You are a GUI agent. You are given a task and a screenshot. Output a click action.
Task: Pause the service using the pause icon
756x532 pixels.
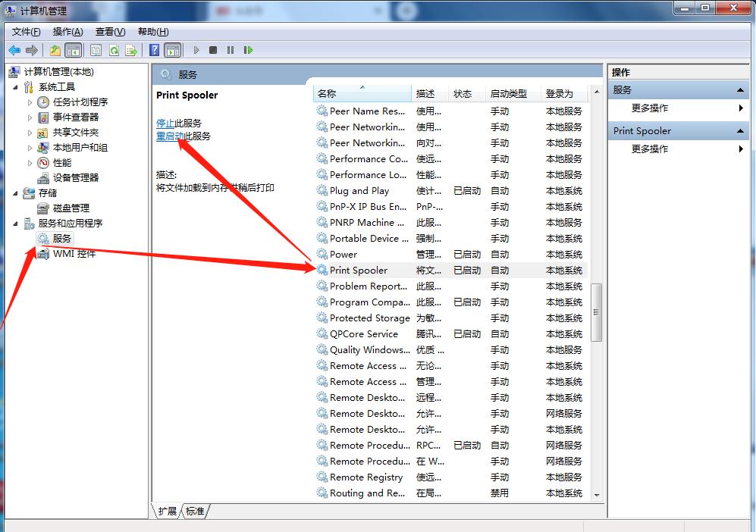231,50
